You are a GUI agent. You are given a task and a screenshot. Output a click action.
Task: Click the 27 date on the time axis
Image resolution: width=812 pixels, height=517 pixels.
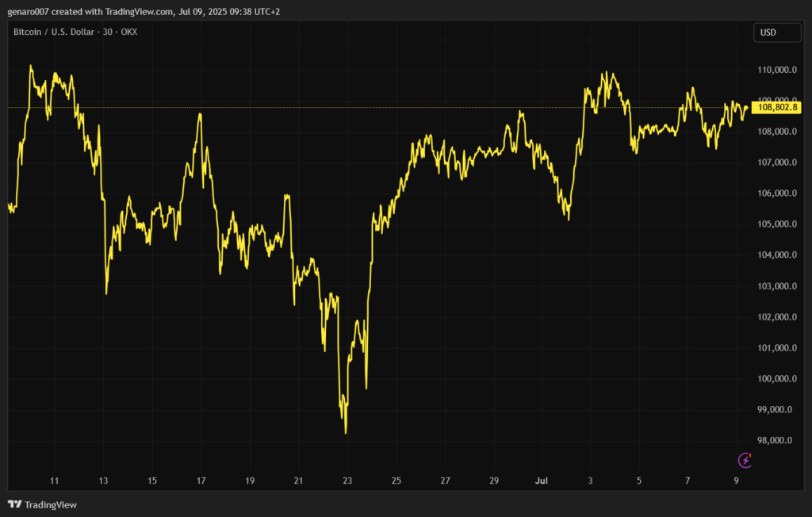446,481
